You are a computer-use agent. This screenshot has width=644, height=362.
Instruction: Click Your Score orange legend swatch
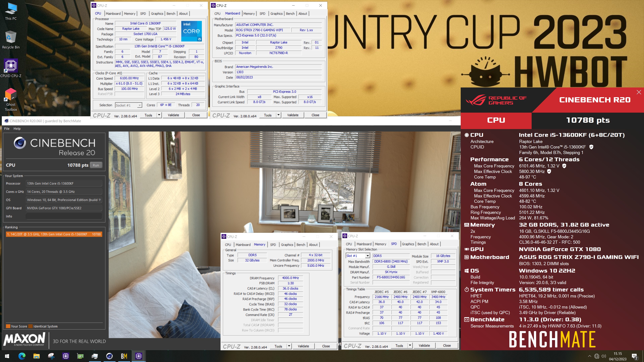tap(8, 326)
